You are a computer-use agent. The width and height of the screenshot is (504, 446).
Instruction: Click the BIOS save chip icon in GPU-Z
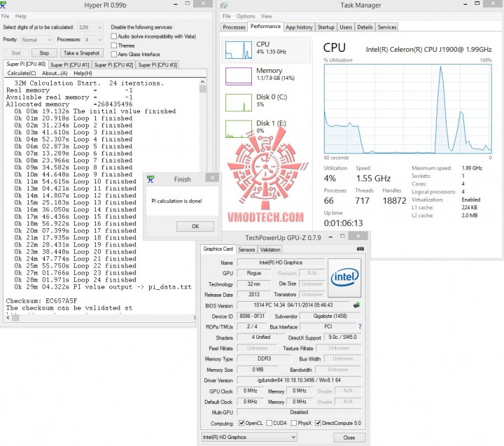click(x=356, y=305)
